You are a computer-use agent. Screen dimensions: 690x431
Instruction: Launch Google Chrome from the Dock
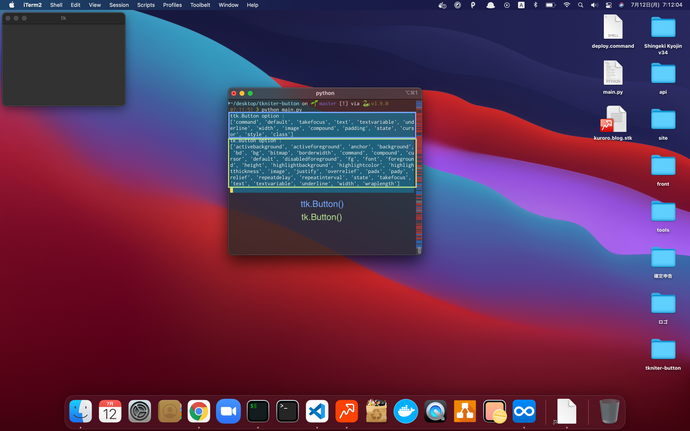[x=199, y=411]
